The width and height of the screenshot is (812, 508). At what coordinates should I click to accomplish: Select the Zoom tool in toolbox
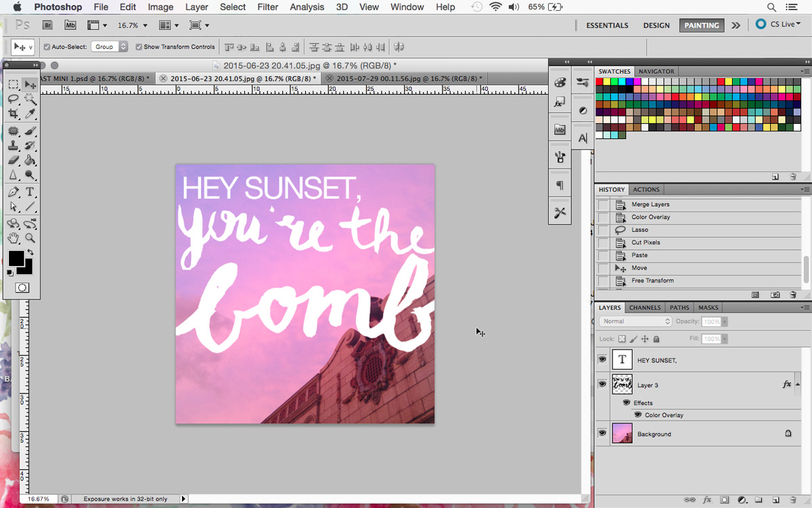30,238
